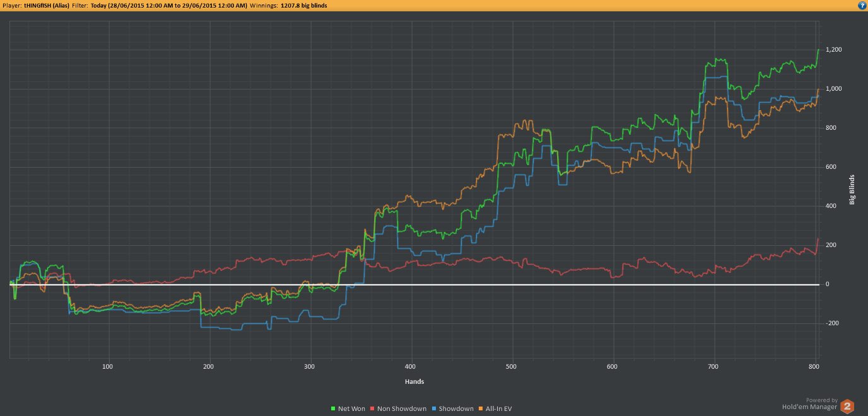Viewport: 868px width, 416px height.
Task: Click the Powered by Hold'em Manager text
Action: (821, 404)
